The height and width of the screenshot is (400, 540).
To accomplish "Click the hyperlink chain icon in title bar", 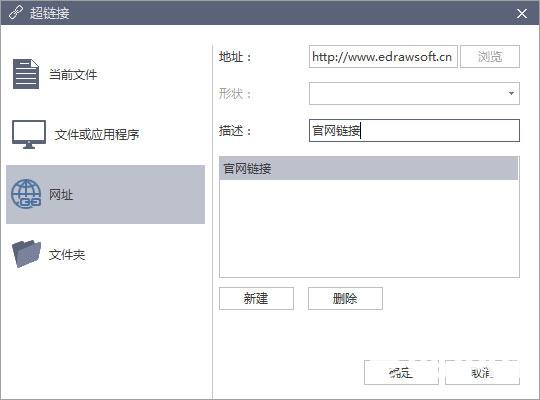I will click(x=15, y=13).
